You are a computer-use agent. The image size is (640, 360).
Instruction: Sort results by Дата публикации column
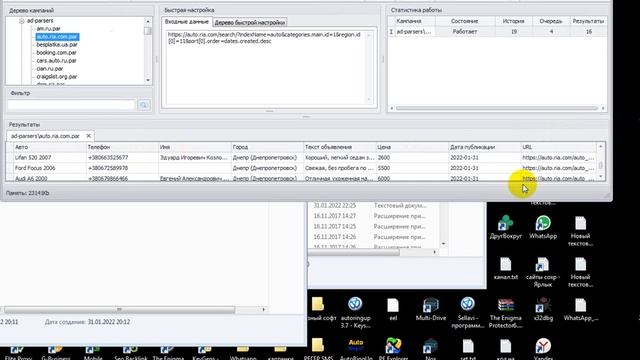[x=484, y=147]
